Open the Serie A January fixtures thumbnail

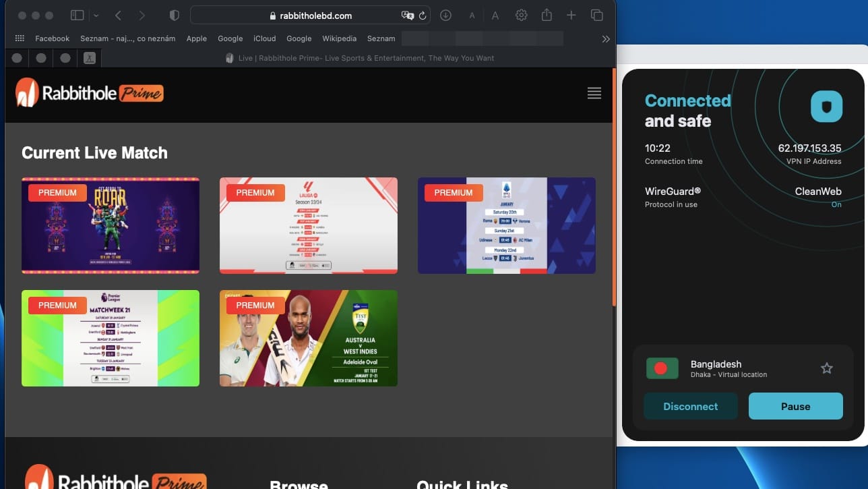click(x=507, y=225)
